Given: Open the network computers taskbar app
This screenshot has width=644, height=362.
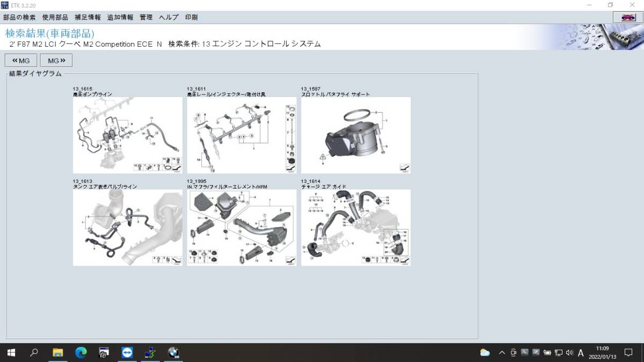Looking at the screenshot, I should (150, 352).
